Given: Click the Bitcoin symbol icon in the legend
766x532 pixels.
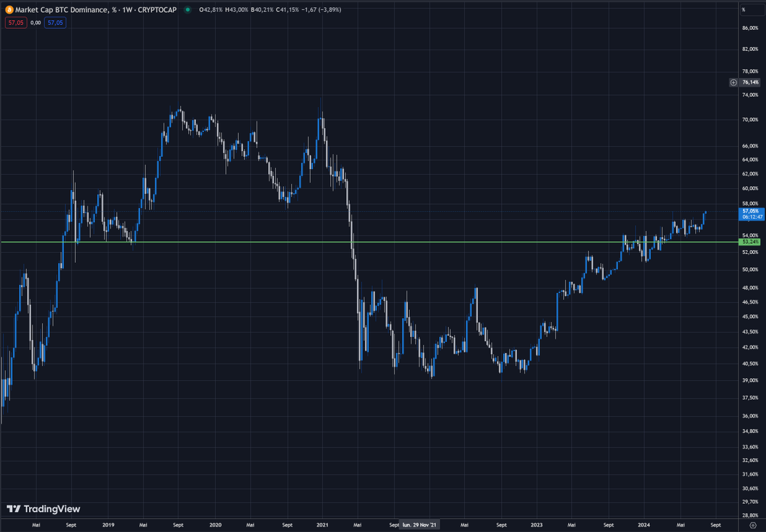Looking at the screenshot, I should point(10,10).
